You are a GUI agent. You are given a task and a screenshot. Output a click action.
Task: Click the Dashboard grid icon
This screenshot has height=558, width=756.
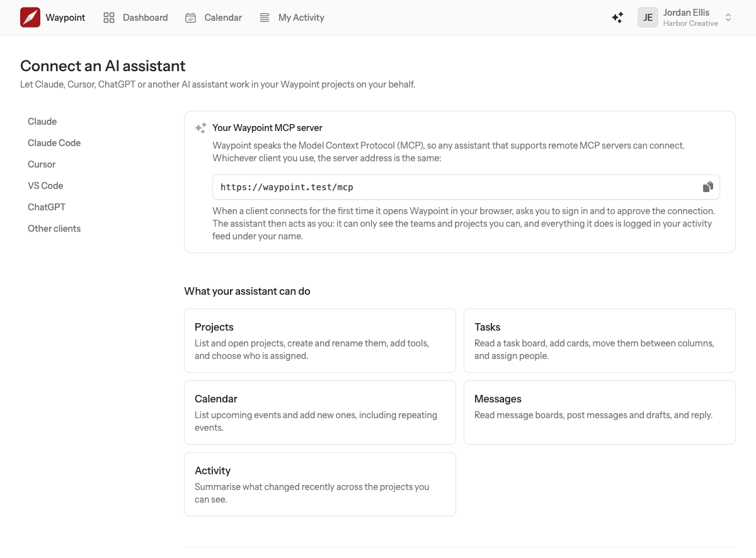click(x=109, y=18)
